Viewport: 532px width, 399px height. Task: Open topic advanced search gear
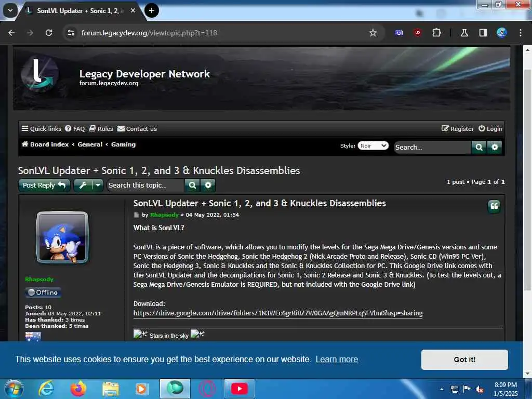click(x=208, y=185)
